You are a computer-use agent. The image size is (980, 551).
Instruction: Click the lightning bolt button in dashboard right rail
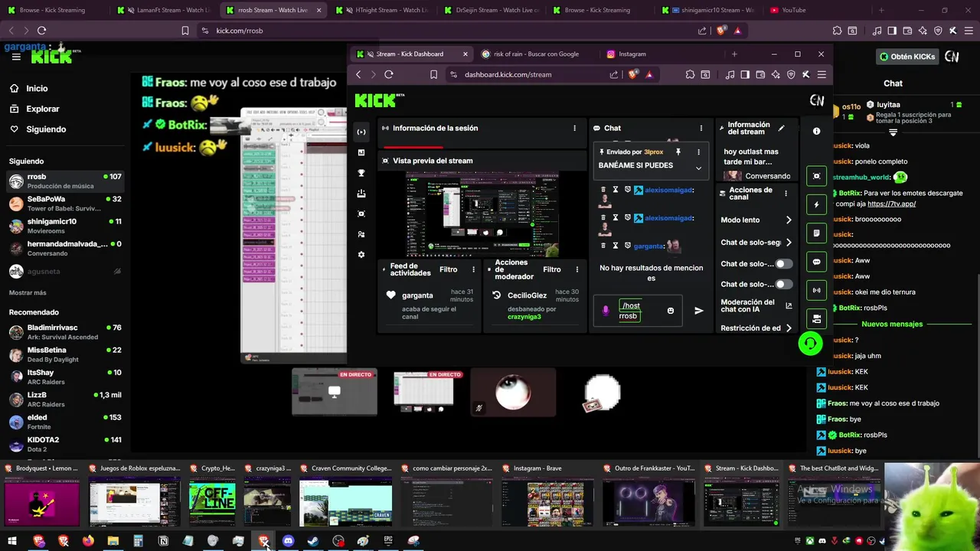click(816, 204)
